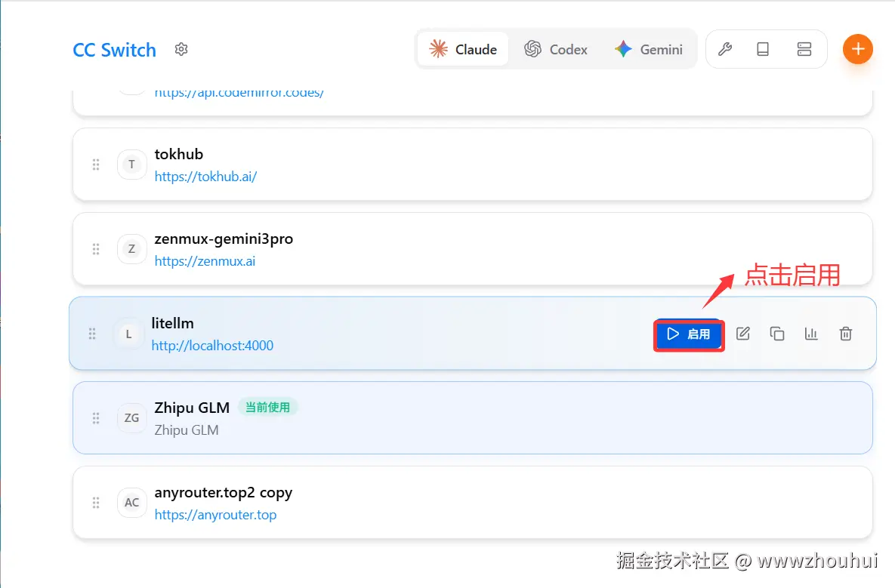Screen dimensions: 895x588
Task: Open https://zenmux.ai link
Action: (205, 261)
